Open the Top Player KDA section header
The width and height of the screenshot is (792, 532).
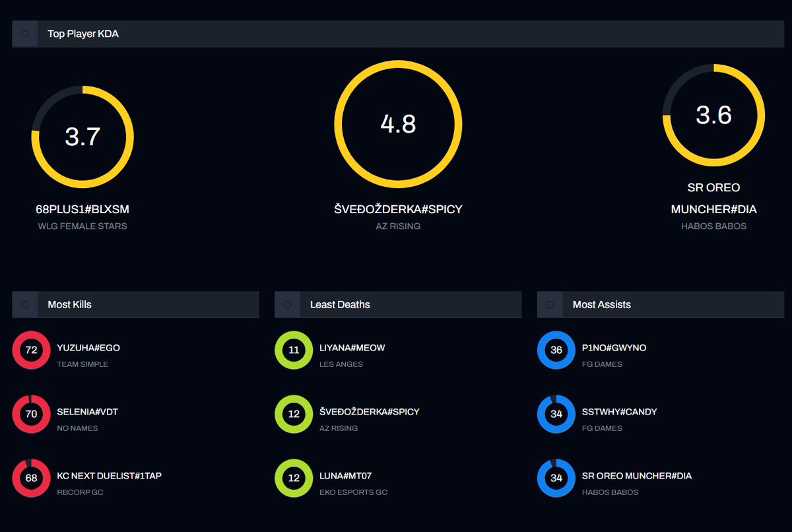point(398,34)
